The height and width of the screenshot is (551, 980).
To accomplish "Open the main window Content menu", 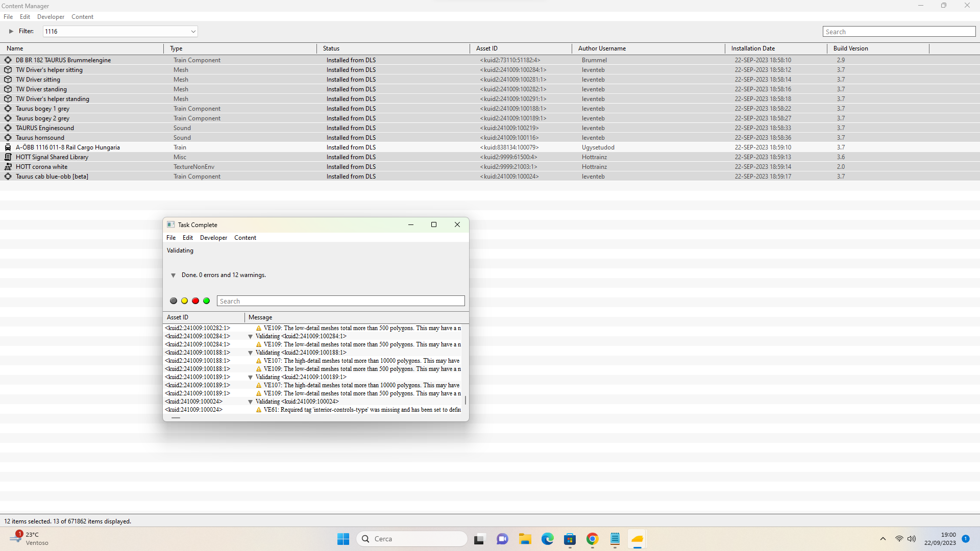I will point(82,17).
